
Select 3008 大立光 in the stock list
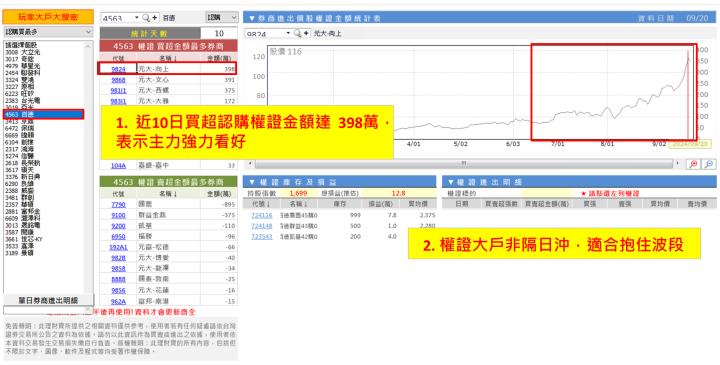click(x=44, y=52)
